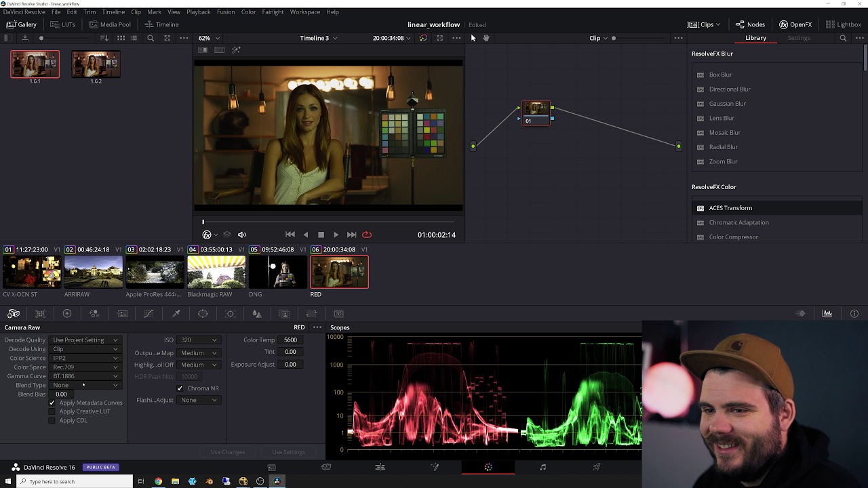Search the OpenFX library
This screenshot has width=868, height=488.
click(843, 38)
